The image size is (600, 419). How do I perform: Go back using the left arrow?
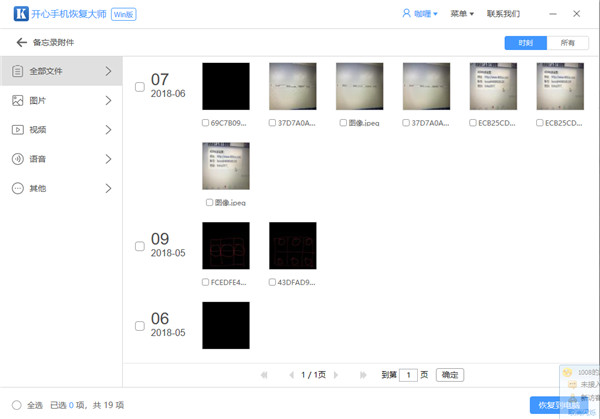(x=21, y=42)
